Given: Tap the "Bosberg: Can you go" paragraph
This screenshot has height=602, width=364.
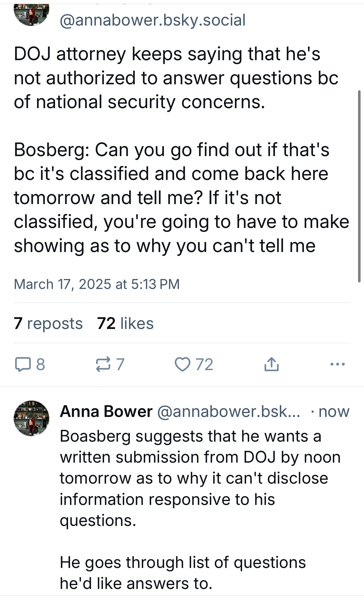Looking at the screenshot, I should click(x=181, y=198).
